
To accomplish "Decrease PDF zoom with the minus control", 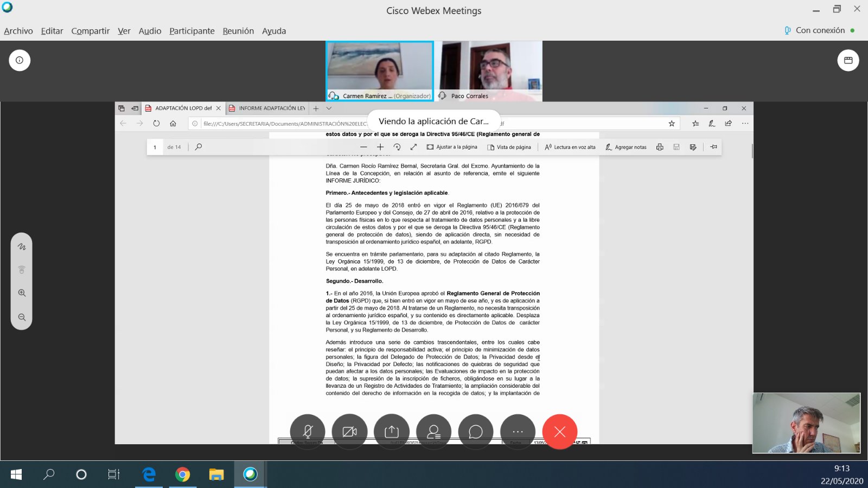I will tap(364, 147).
